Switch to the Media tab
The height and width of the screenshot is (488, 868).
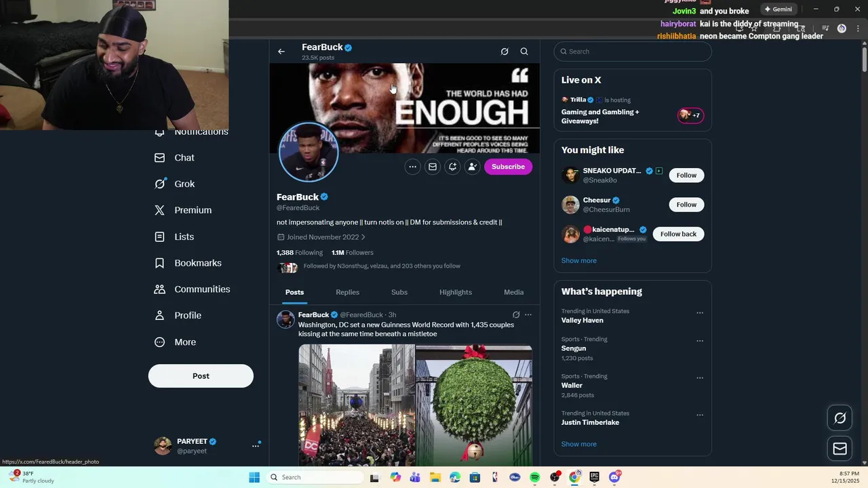pyautogui.click(x=513, y=292)
